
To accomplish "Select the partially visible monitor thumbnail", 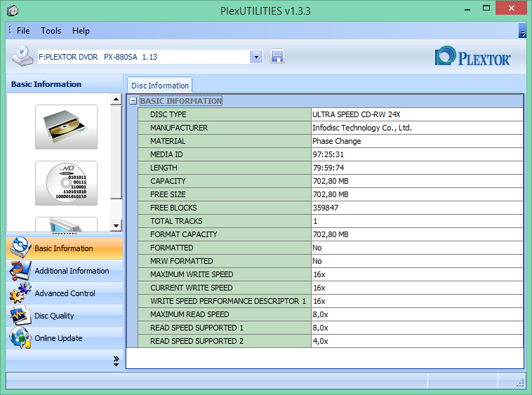I will click(66, 225).
